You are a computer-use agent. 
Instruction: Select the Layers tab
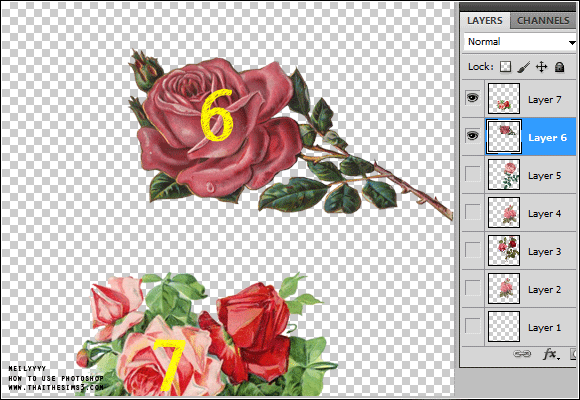tap(485, 21)
